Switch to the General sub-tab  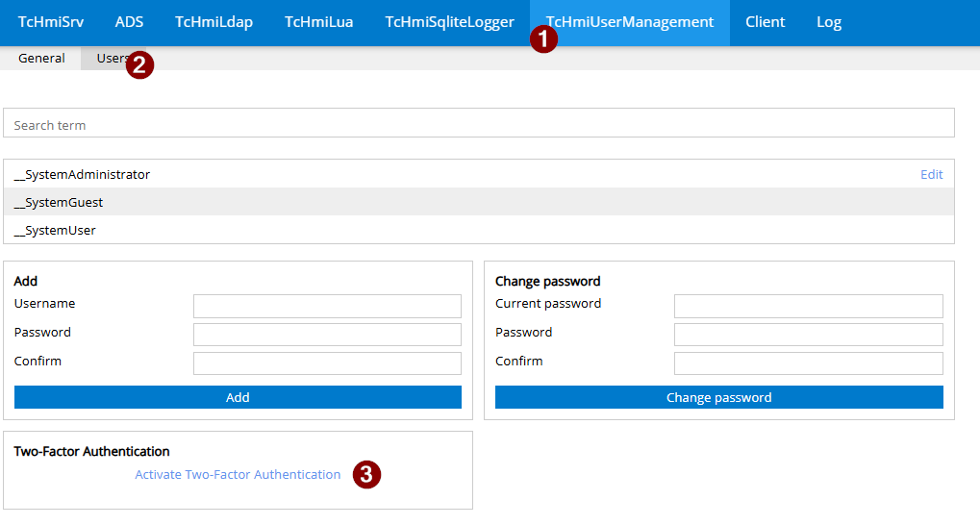point(41,58)
